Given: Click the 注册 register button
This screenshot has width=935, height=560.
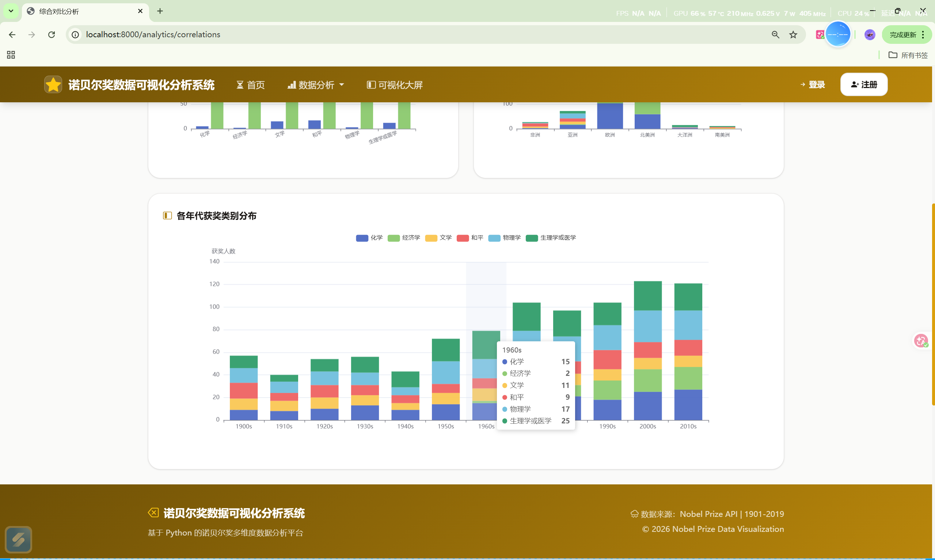Looking at the screenshot, I should click(x=863, y=84).
